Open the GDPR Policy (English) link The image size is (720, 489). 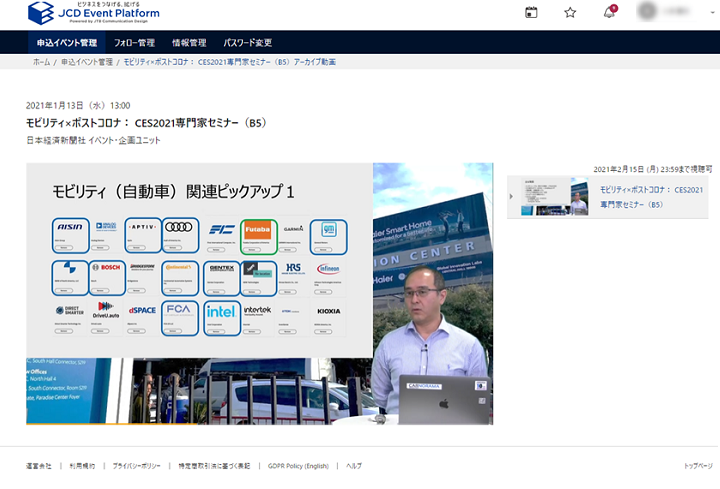(298, 466)
